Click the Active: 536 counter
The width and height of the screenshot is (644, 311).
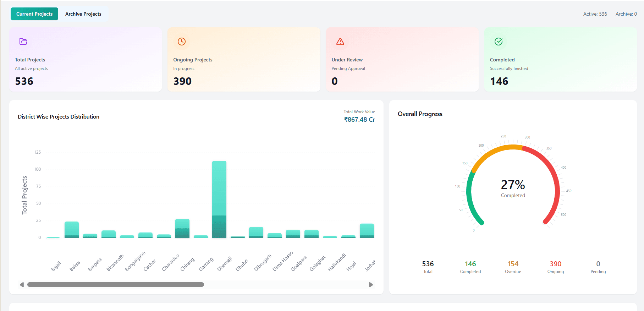tap(595, 14)
